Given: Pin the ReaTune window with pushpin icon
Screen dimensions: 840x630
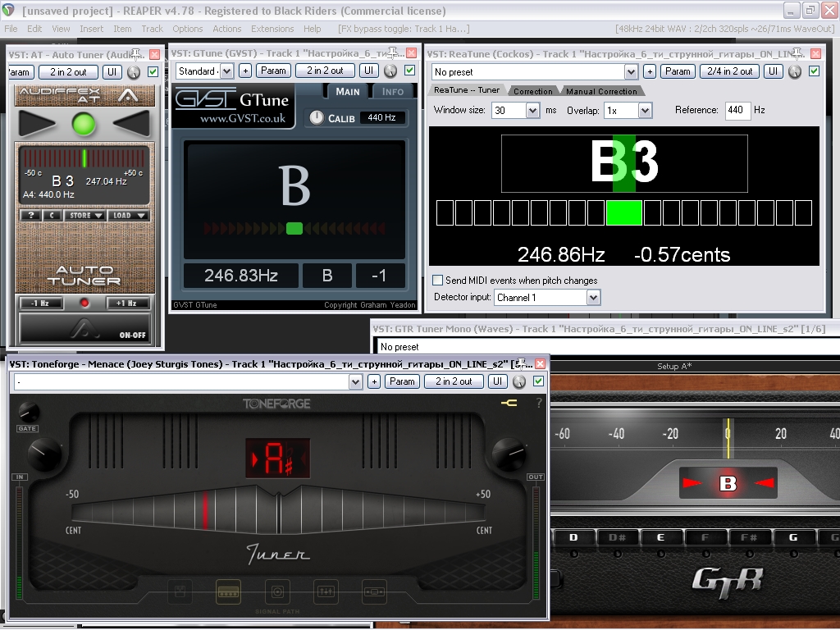Looking at the screenshot, I should 798,53.
